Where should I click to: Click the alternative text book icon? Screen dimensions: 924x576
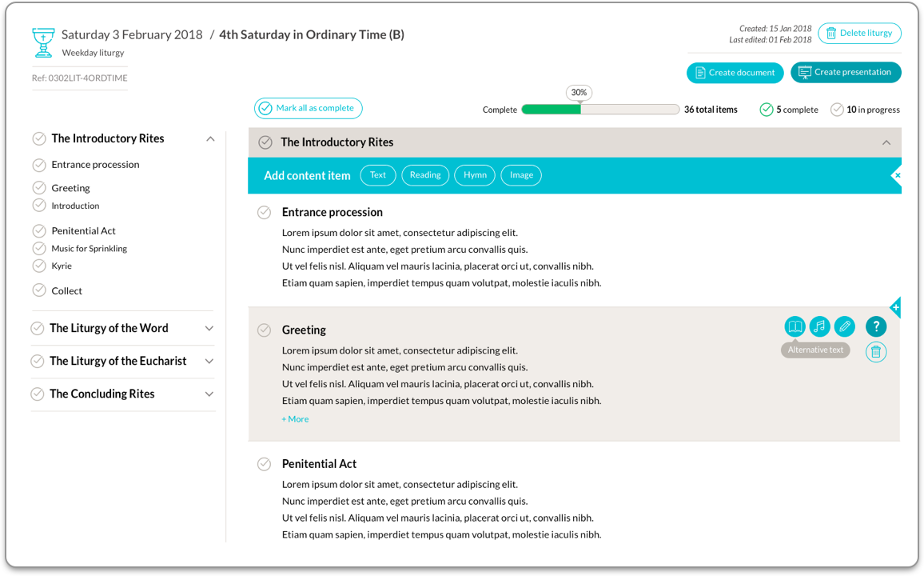795,326
